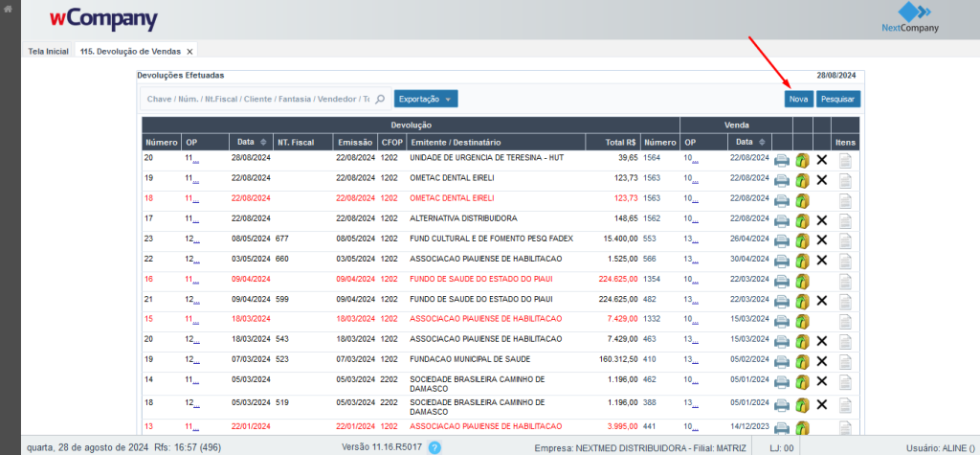Image resolution: width=980 pixels, height=455 pixels.
Task: View items of UNIDADE DE URGENCIA return
Action: 845,160
